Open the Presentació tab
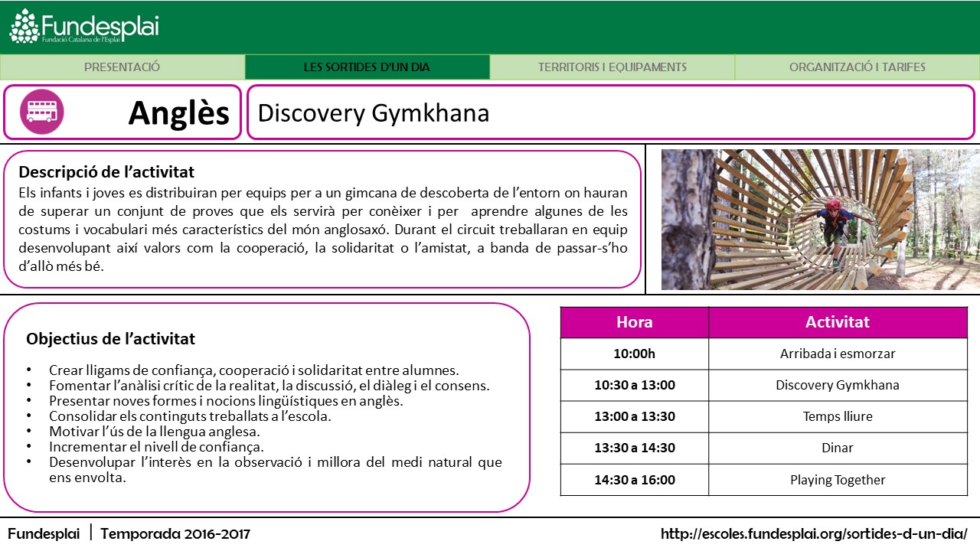The height and width of the screenshot is (551, 980). tap(122, 67)
